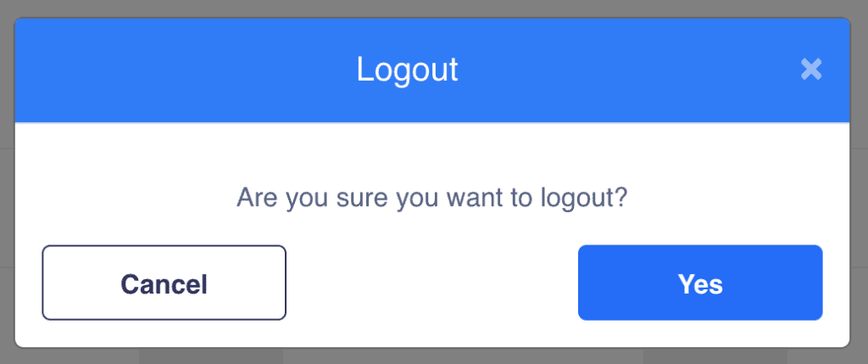Select Yes to log out
Viewport: 868px width, 364px height.
(x=700, y=283)
